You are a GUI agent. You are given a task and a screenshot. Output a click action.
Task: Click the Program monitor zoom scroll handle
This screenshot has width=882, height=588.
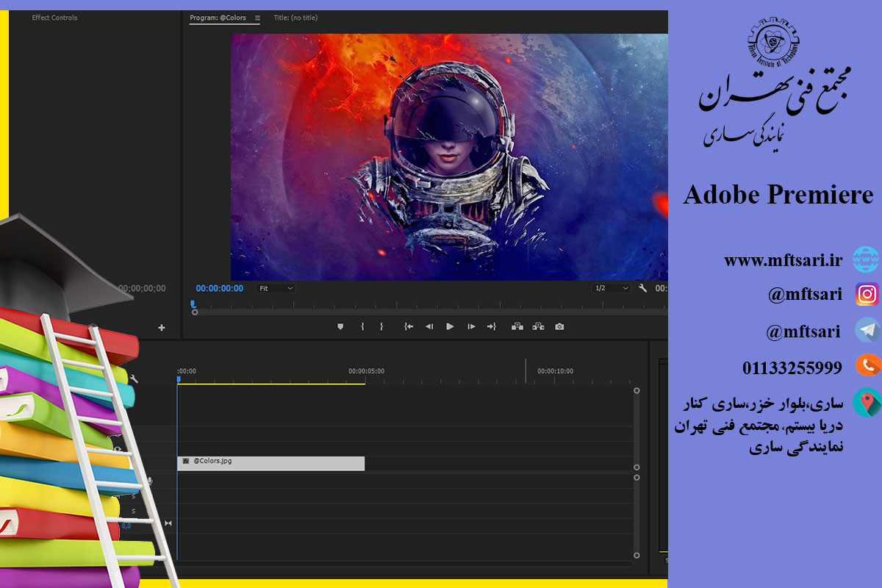pos(195,312)
